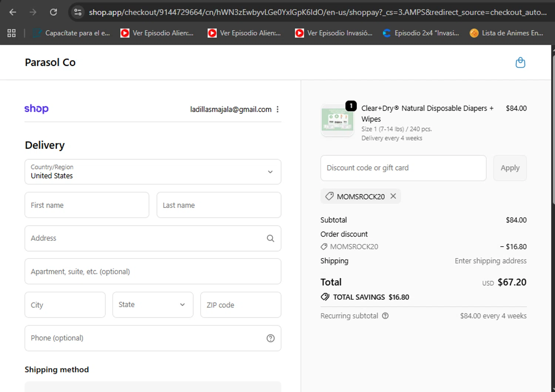Screen dimensions: 555x392
Task: Click the Shop logo
Action: tap(36, 108)
